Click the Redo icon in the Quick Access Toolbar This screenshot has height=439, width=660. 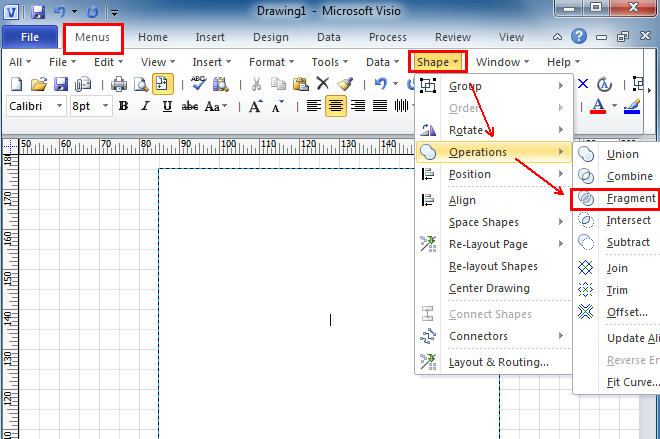pyautogui.click(x=92, y=12)
